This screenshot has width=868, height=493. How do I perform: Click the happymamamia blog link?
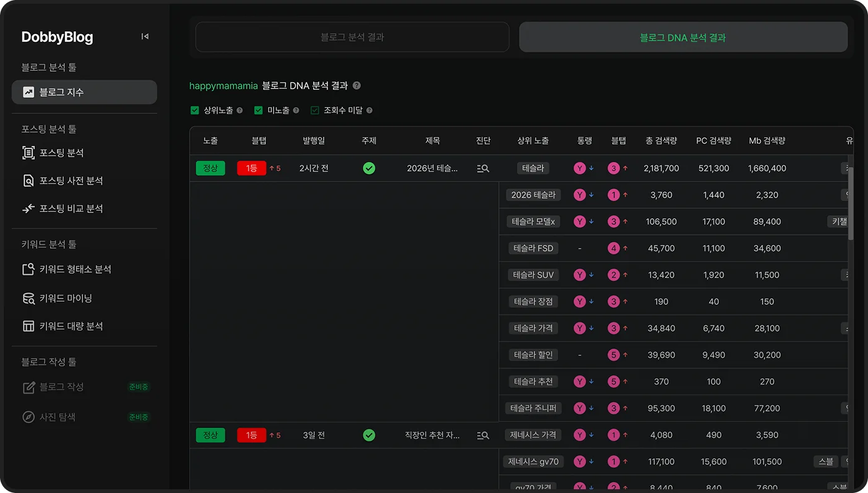pyautogui.click(x=223, y=86)
